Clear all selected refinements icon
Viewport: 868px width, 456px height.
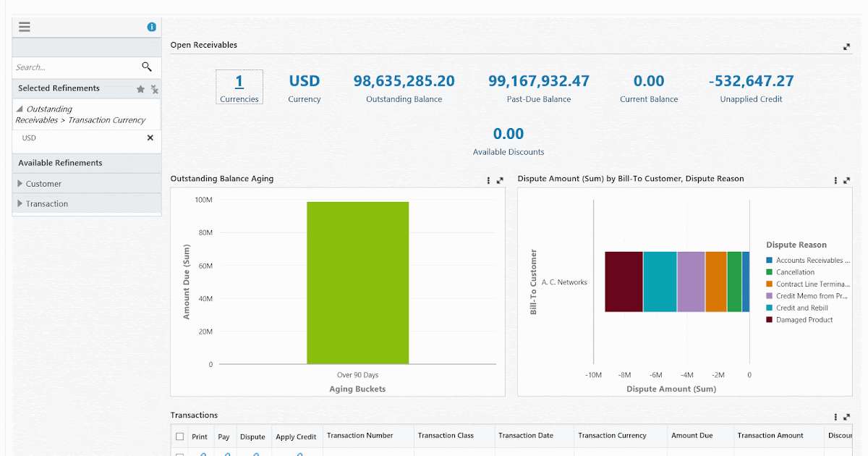[x=153, y=88]
